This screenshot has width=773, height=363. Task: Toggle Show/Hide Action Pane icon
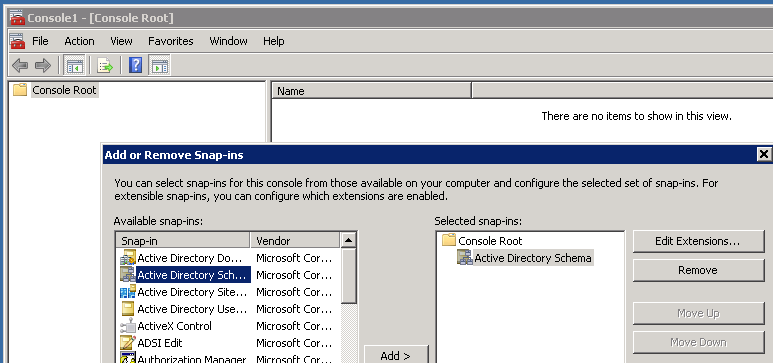point(159,65)
